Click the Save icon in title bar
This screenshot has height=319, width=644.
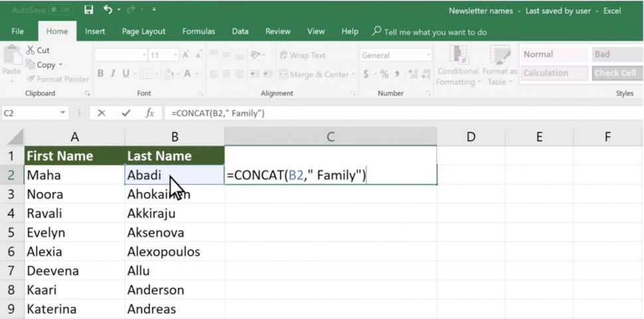[x=89, y=10]
